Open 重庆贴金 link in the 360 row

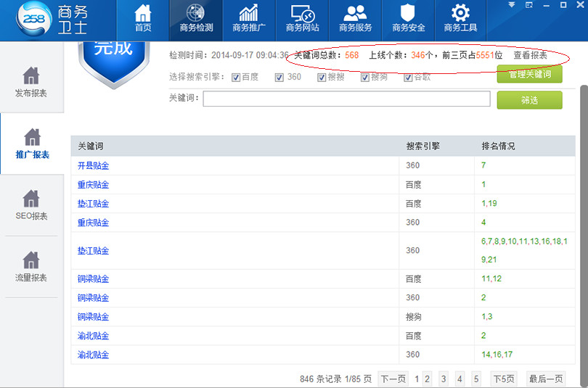point(93,223)
